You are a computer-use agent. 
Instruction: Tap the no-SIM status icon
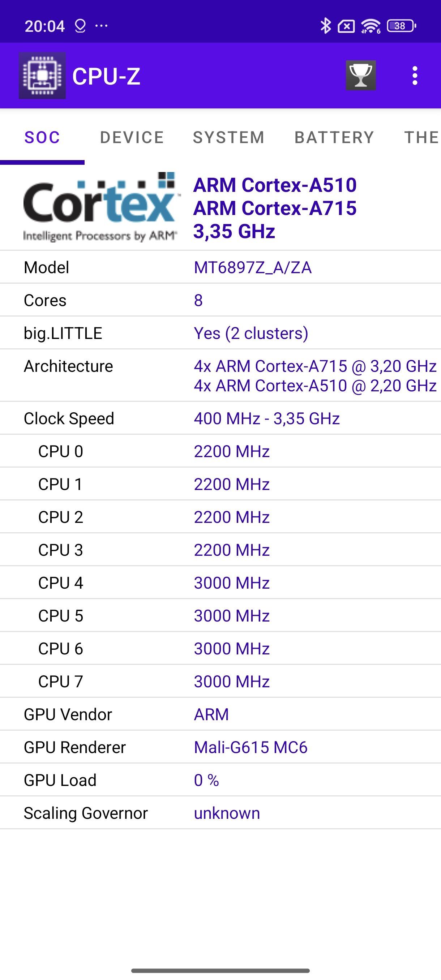tap(346, 26)
